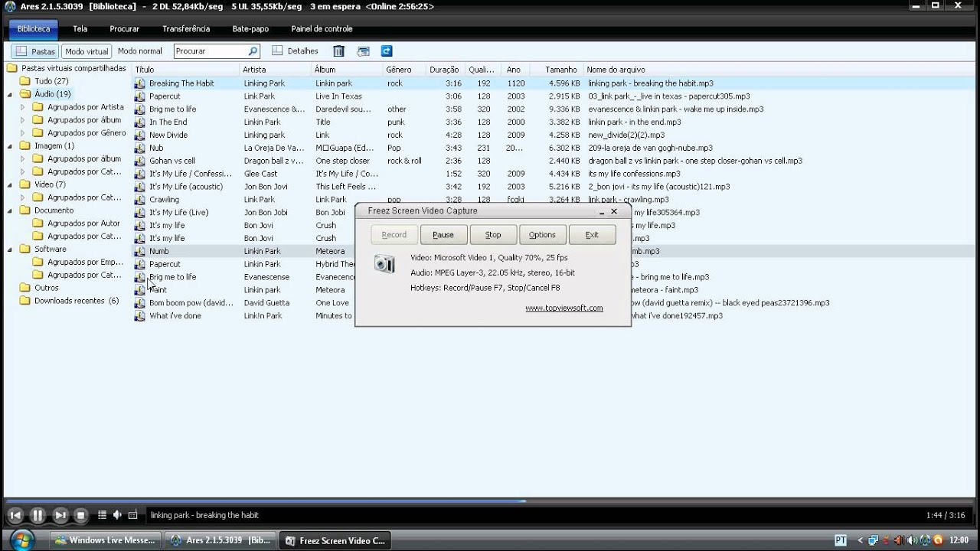Pause the Ares player
980x551 pixels.
37,516
